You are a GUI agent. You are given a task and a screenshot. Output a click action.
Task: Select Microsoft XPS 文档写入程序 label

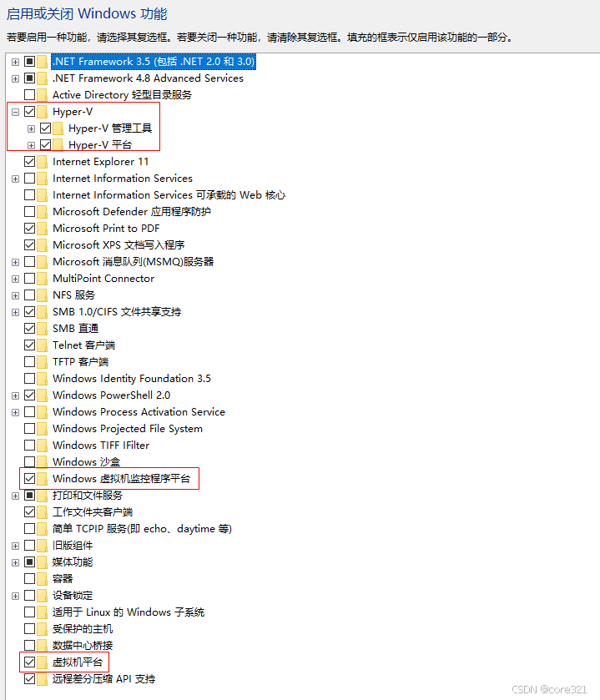[x=118, y=245]
